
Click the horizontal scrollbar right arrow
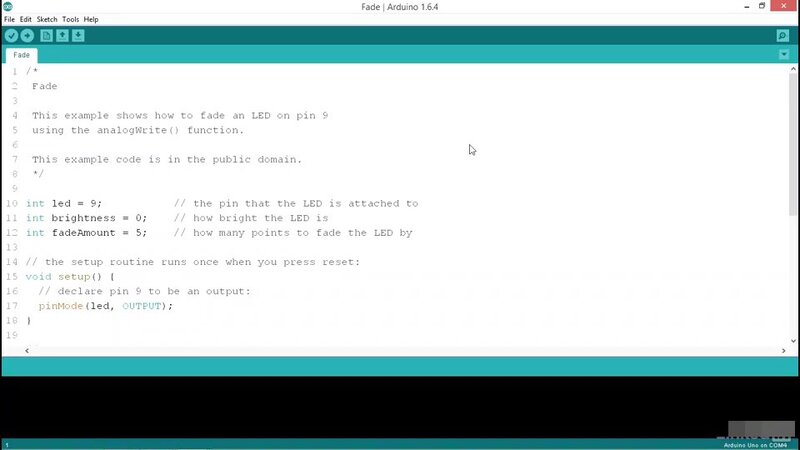click(783, 351)
